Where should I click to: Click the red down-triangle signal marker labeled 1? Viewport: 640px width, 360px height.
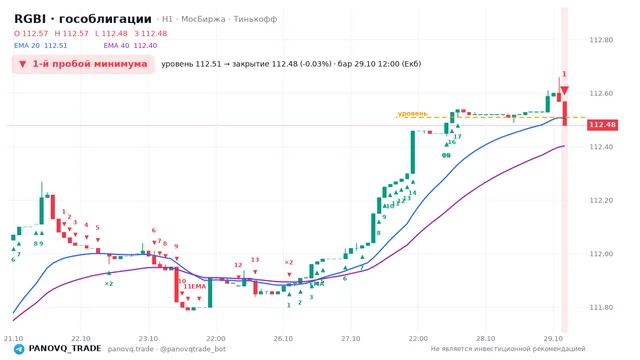(x=564, y=90)
